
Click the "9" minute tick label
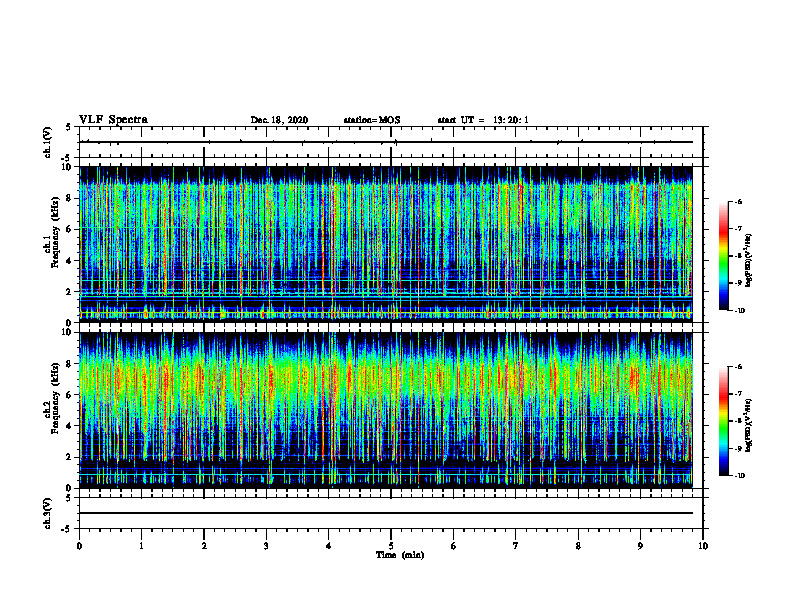(x=640, y=546)
